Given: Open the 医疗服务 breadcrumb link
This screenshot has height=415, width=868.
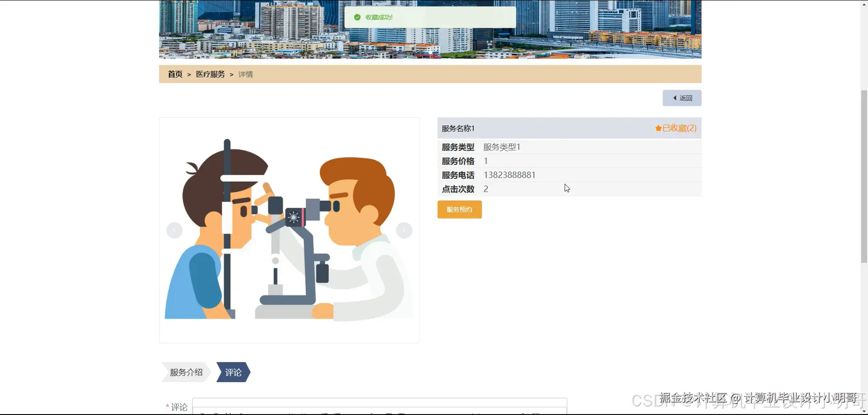Looking at the screenshot, I should point(210,74).
